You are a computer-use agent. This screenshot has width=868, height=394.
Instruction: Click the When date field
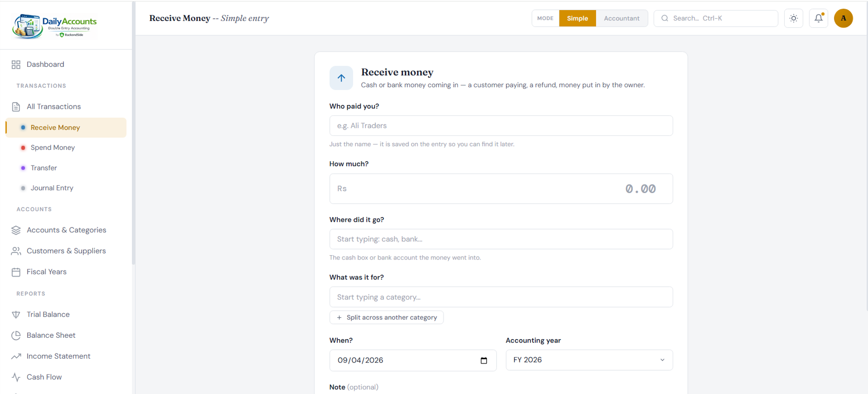click(413, 360)
